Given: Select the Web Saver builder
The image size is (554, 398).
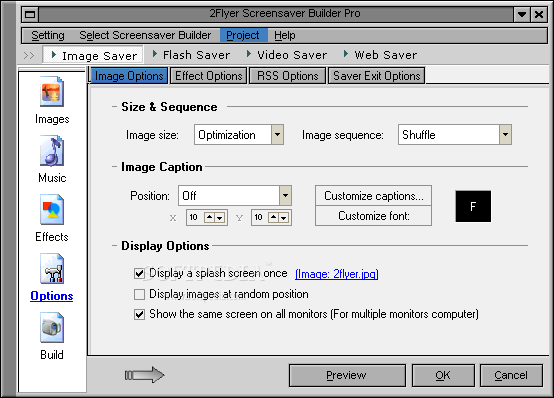Looking at the screenshot, I should coord(380,55).
